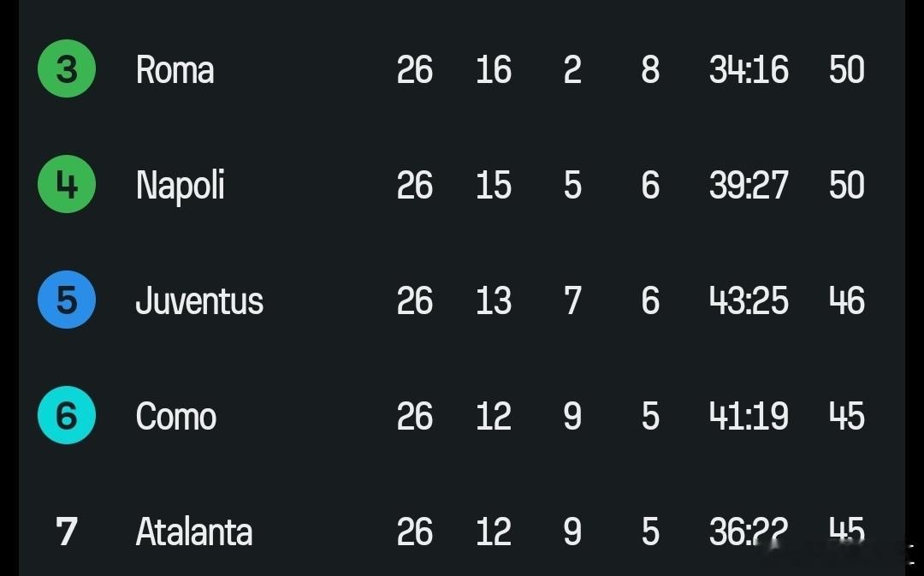Click the position 7 rank number
This screenshot has width=924, height=576.
(x=67, y=531)
